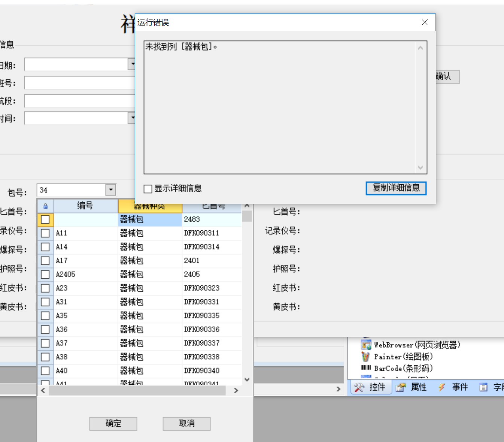Check the row A2405 checkbox
The width and height of the screenshot is (504, 442).
[45, 275]
